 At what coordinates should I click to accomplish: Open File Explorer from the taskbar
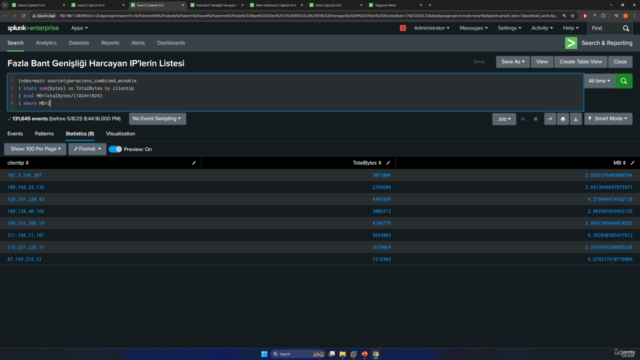click(x=342, y=354)
